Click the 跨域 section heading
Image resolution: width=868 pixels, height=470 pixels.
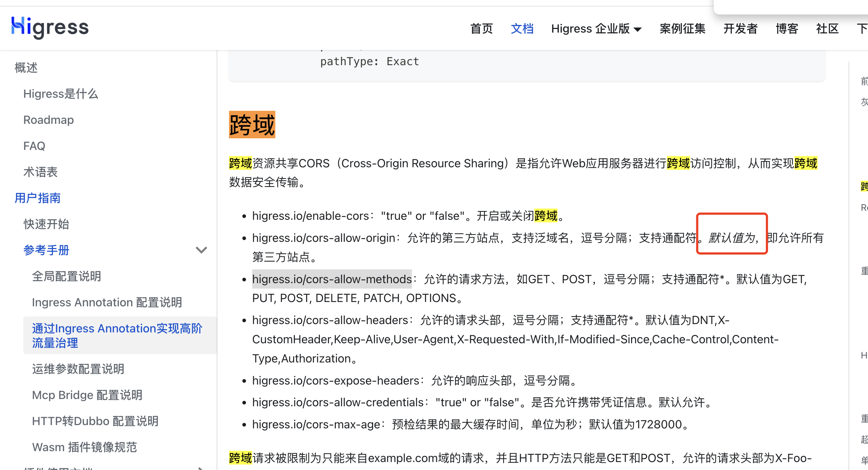pos(252,125)
